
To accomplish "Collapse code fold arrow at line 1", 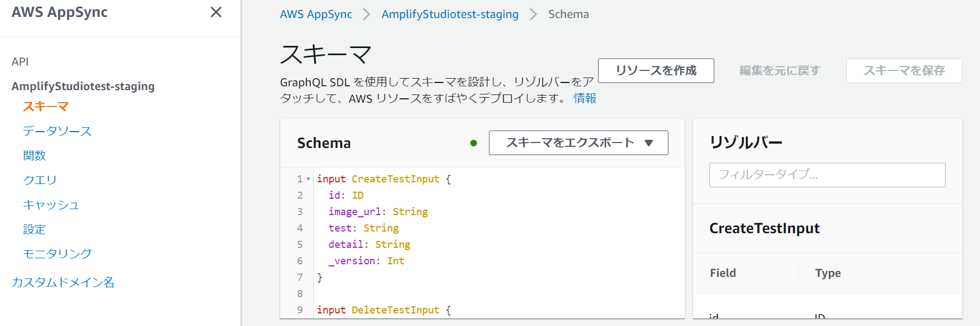I will point(308,179).
